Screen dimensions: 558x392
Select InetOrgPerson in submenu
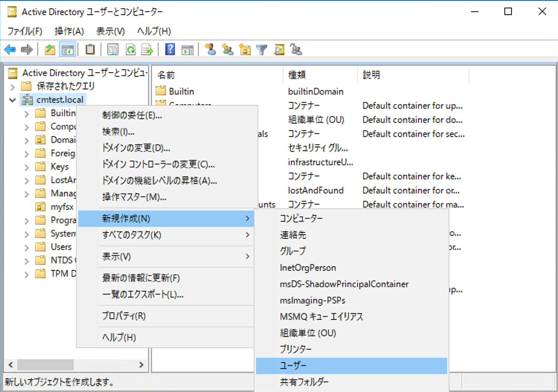point(352,268)
